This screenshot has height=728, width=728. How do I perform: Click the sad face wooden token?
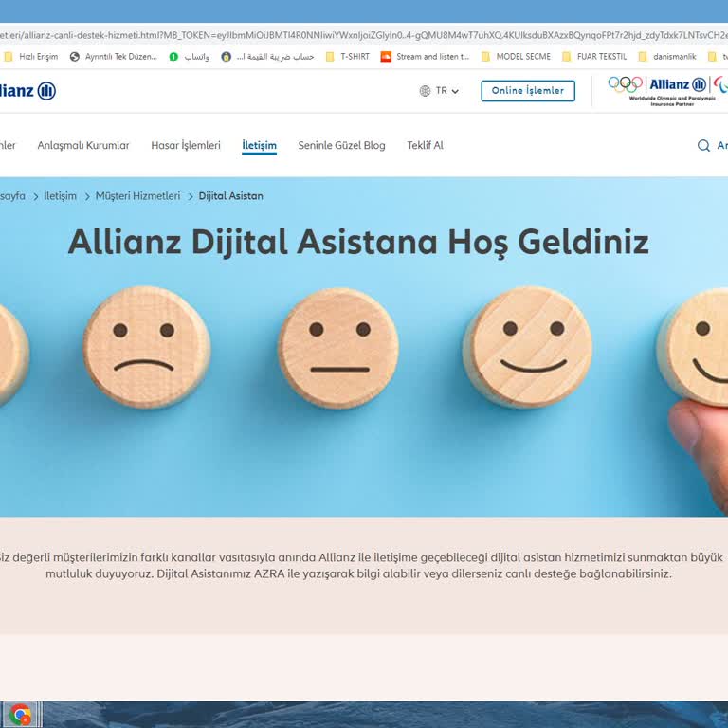tap(146, 347)
